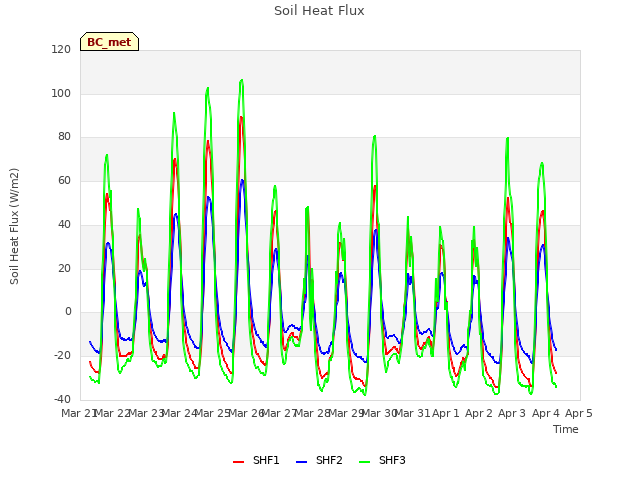
Task: Click the Apr 3 x-axis label
Action: coord(512,413)
